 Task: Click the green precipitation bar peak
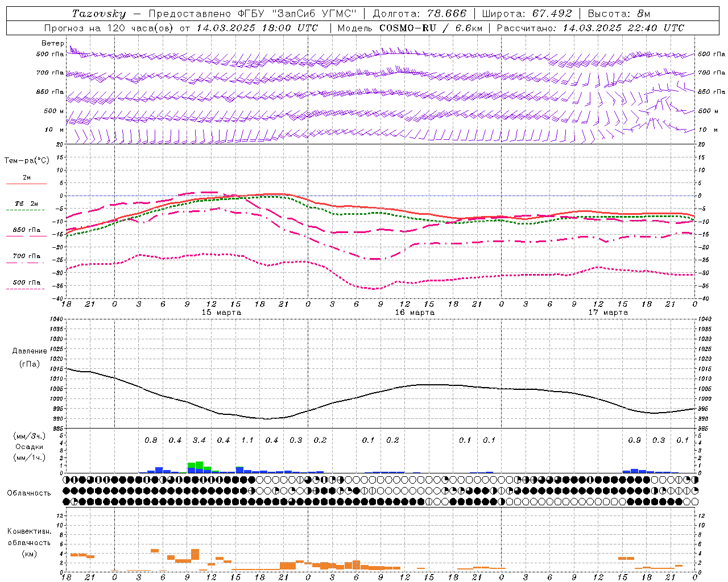tap(199, 464)
